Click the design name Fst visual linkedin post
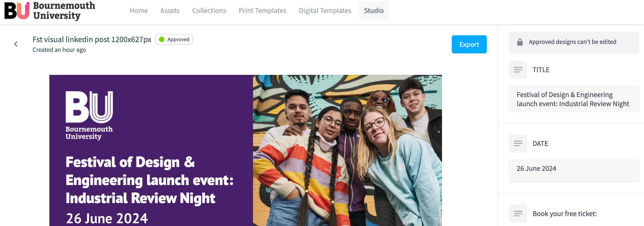The height and width of the screenshot is (226, 644). [x=92, y=39]
